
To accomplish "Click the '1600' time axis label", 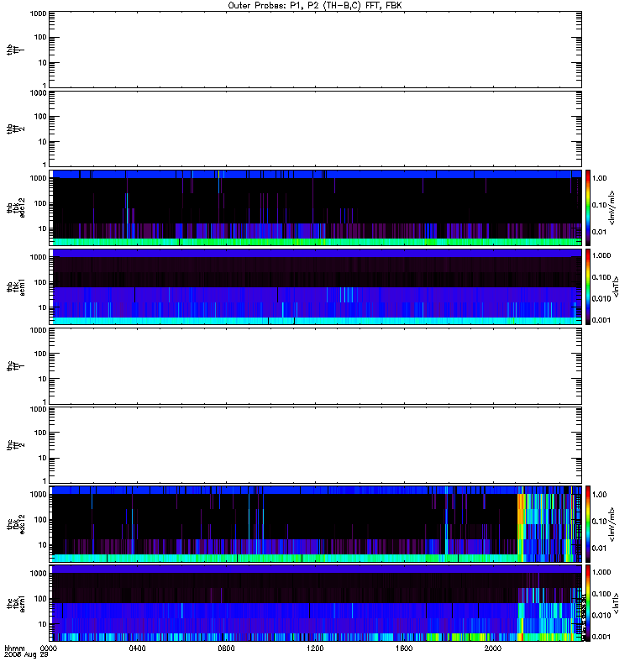I will [x=404, y=648].
